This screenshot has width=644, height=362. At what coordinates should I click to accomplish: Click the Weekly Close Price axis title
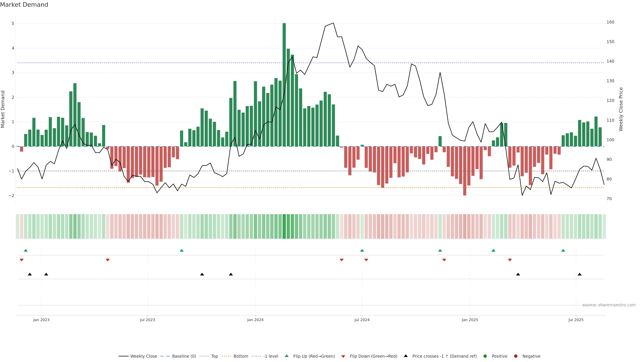pyautogui.click(x=621, y=109)
